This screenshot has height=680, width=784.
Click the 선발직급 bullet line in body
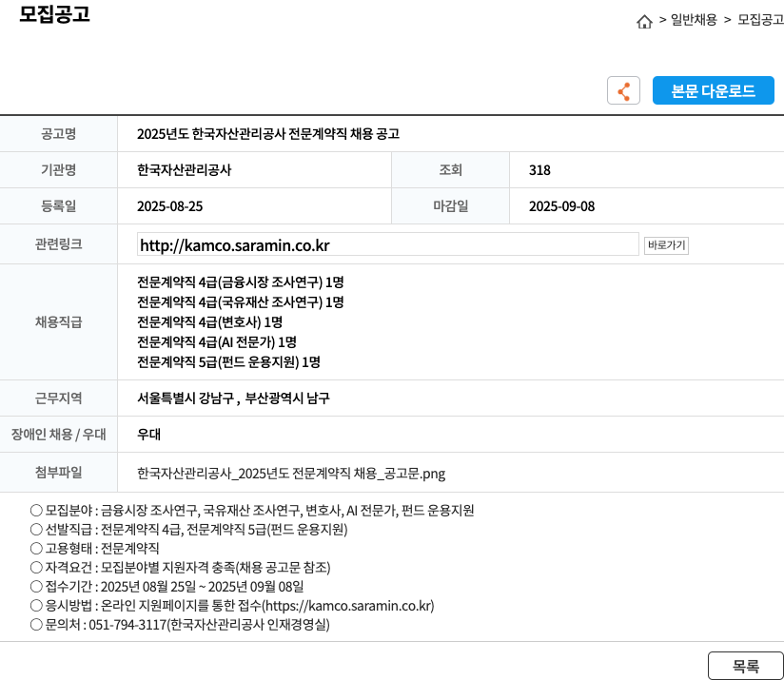pos(189,529)
